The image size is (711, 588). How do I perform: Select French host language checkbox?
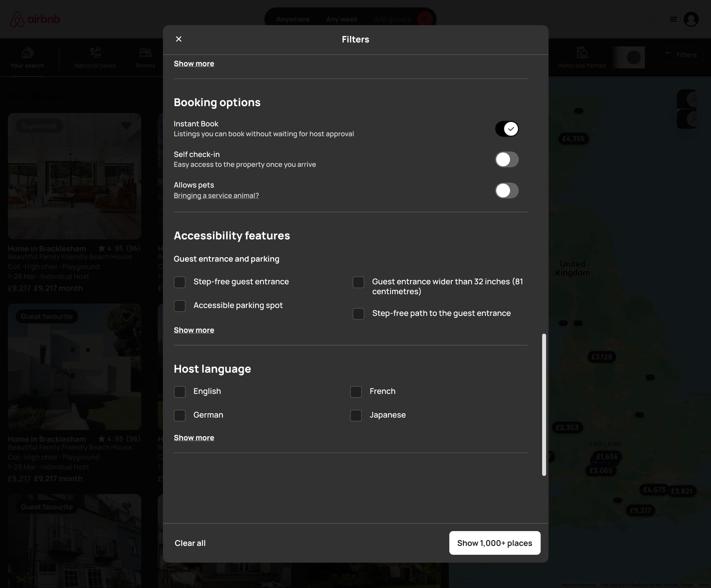coord(356,392)
